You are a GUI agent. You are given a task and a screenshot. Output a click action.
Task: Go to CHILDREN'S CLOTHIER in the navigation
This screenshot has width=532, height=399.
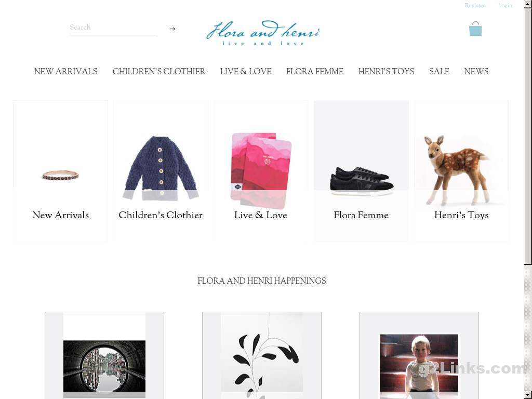tap(159, 71)
